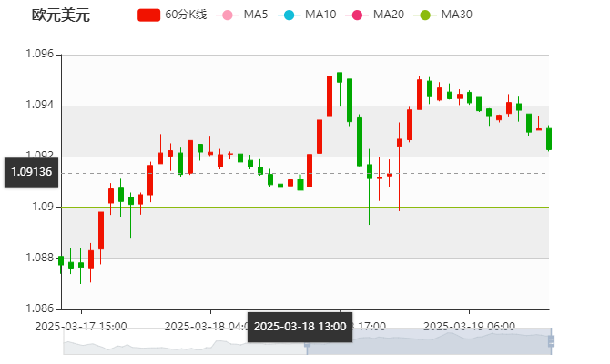Hide the MA10 moving average series

pos(320,15)
